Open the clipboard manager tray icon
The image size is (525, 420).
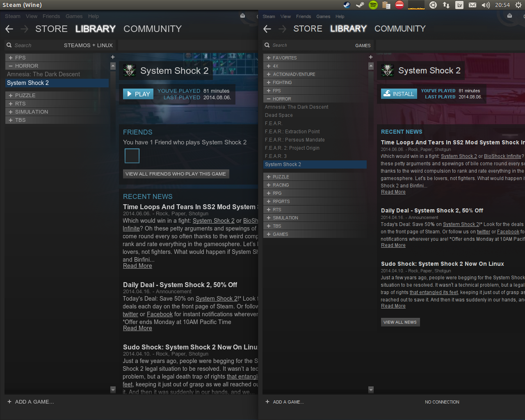(x=386, y=5)
